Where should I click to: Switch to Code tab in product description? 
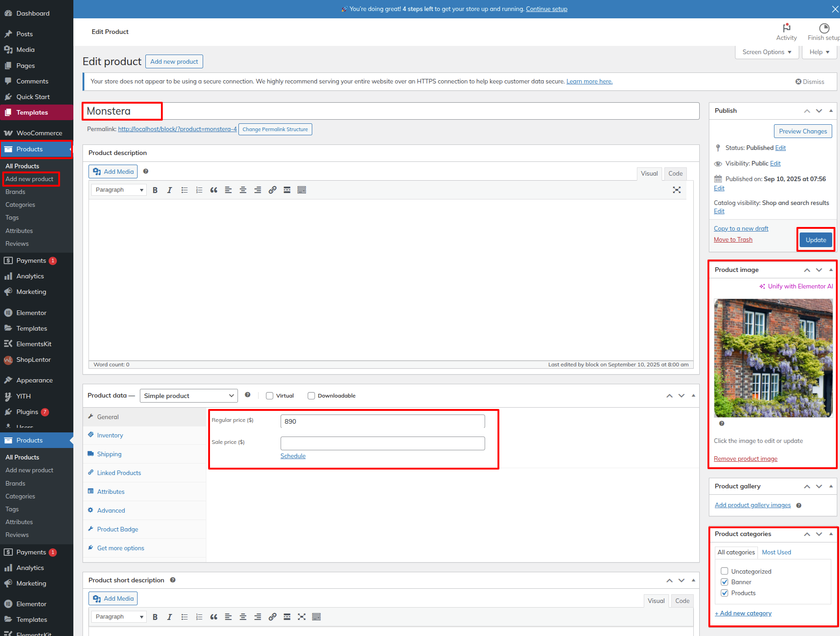coord(675,173)
